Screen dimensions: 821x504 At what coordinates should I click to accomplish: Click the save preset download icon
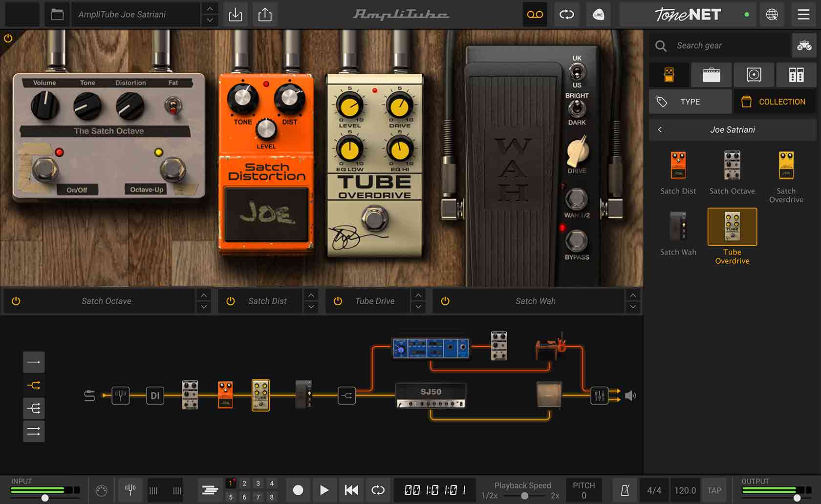[236, 14]
